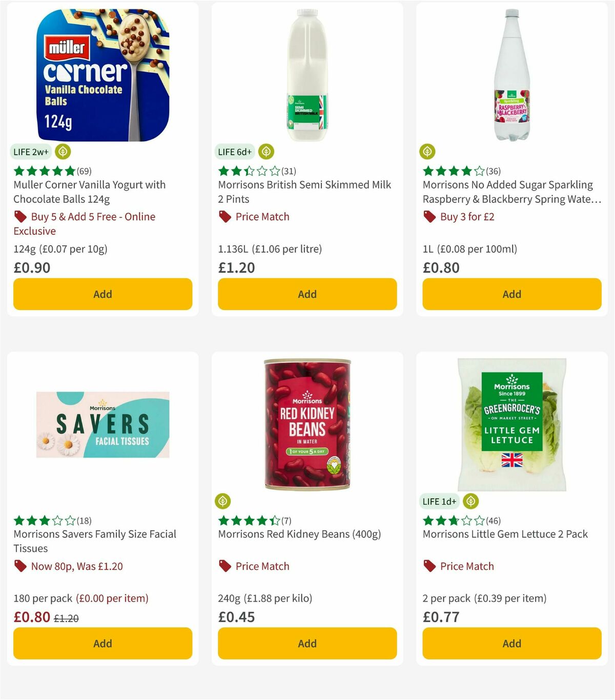Viewport: 615px width, 700px height.
Task: Click the LIFE 6d+ freshness badge on the milk
Action: tap(235, 152)
